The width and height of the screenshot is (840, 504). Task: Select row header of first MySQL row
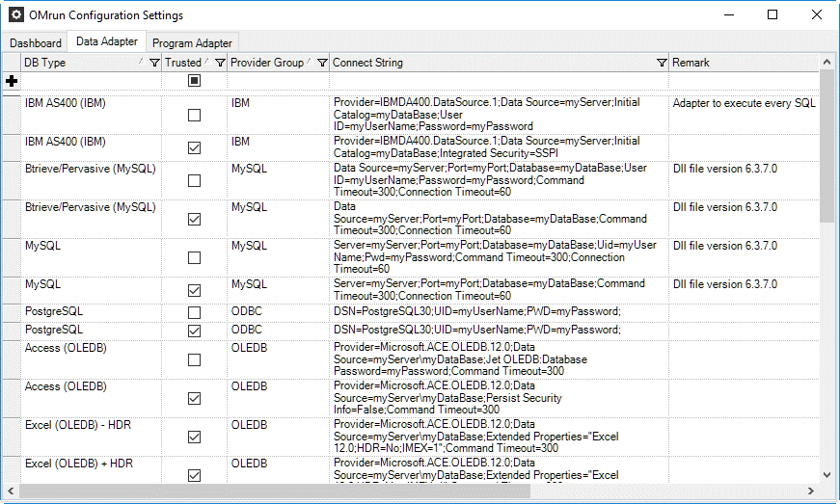[12, 258]
